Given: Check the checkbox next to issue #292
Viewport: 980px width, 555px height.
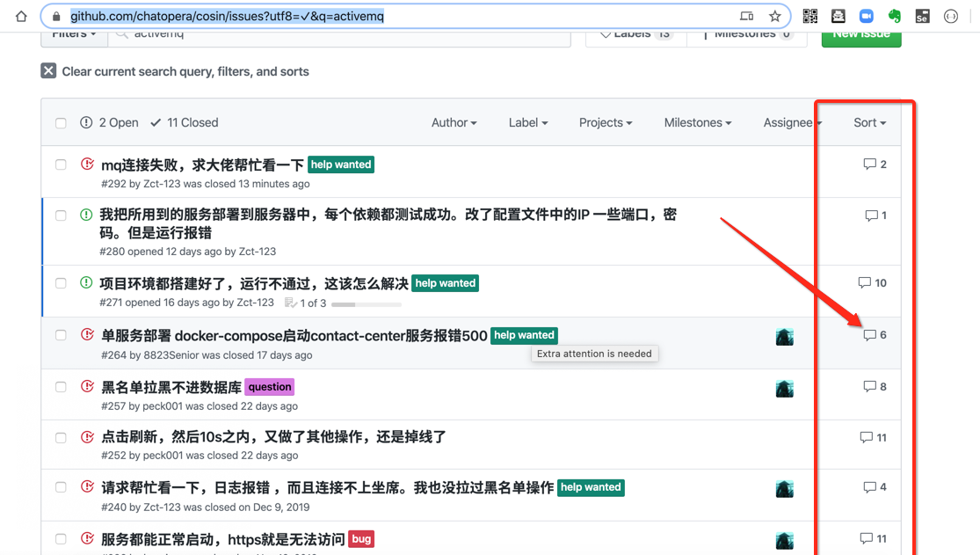Looking at the screenshot, I should pyautogui.click(x=60, y=164).
